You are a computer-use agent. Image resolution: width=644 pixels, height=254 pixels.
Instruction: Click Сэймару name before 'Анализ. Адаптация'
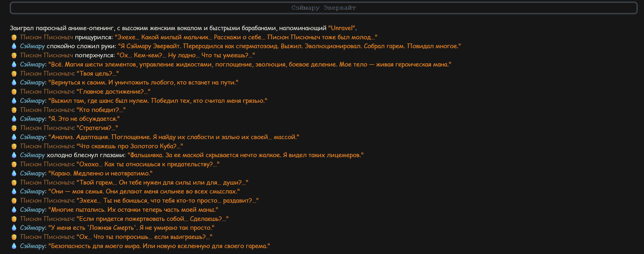tap(32, 137)
